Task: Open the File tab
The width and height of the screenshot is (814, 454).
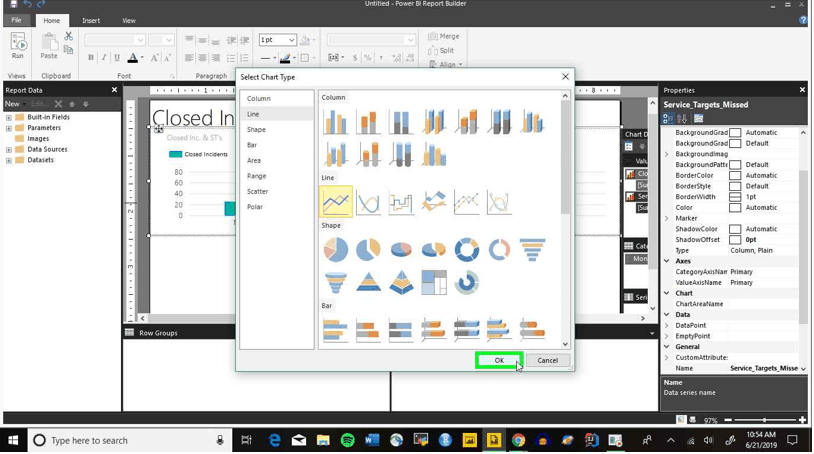Action: click(x=17, y=20)
